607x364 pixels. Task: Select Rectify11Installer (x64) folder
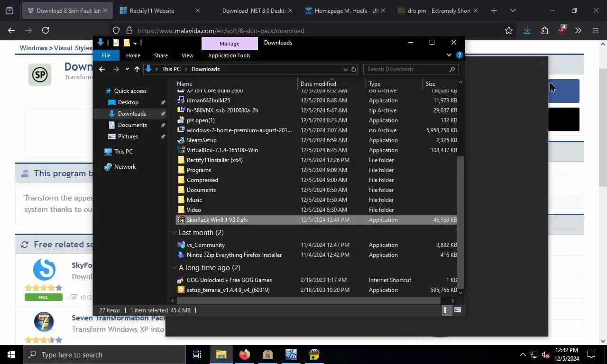[x=214, y=160]
